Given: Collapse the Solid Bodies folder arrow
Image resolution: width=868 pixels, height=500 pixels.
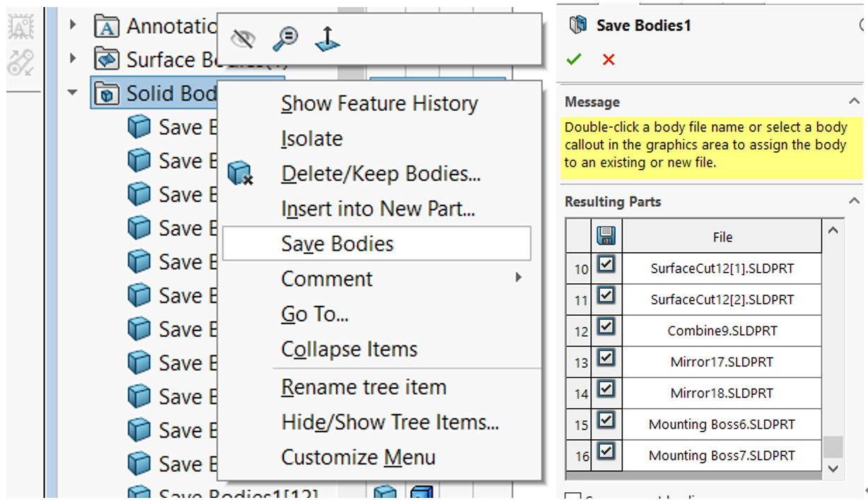Looking at the screenshot, I should coord(73,93).
